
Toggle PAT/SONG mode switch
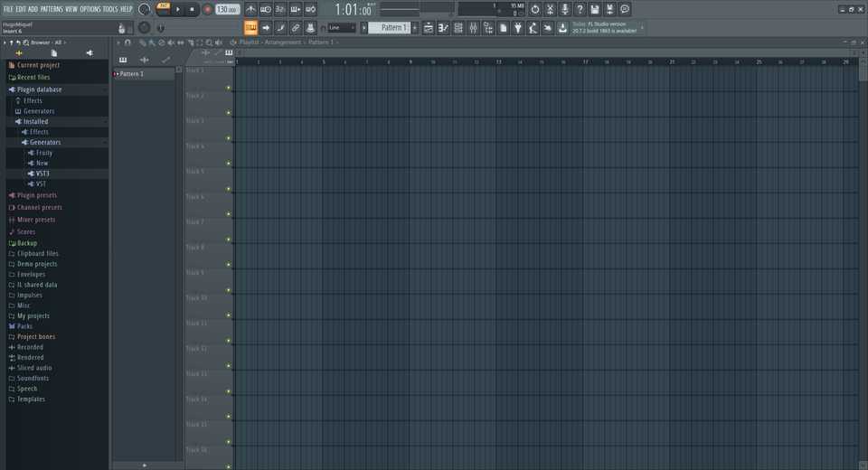point(164,9)
